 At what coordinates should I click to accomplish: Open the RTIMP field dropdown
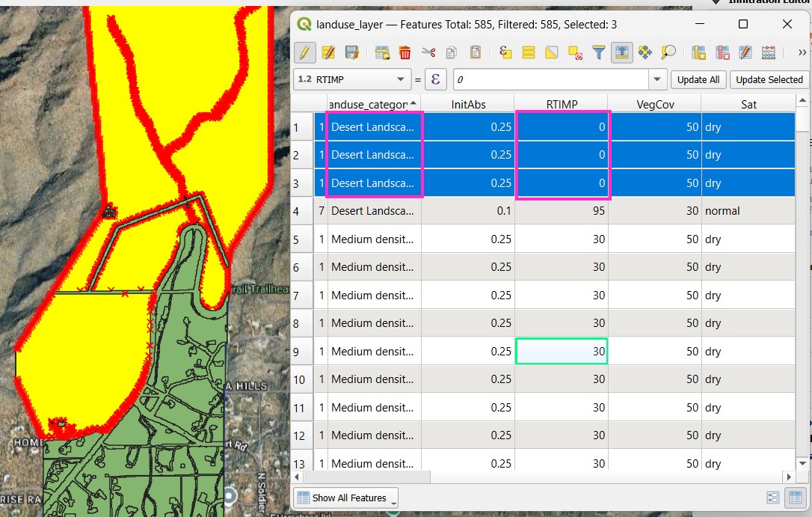399,79
